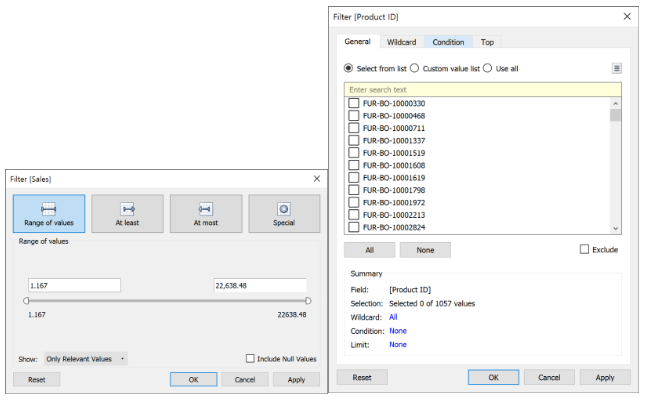Choose the Special filter option
The image size is (648, 404).
[284, 214]
